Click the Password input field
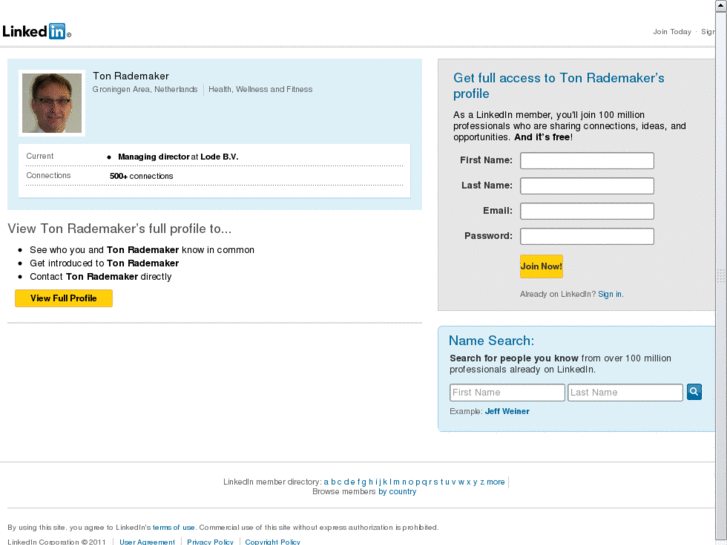727x545 pixels. point(587,236)
